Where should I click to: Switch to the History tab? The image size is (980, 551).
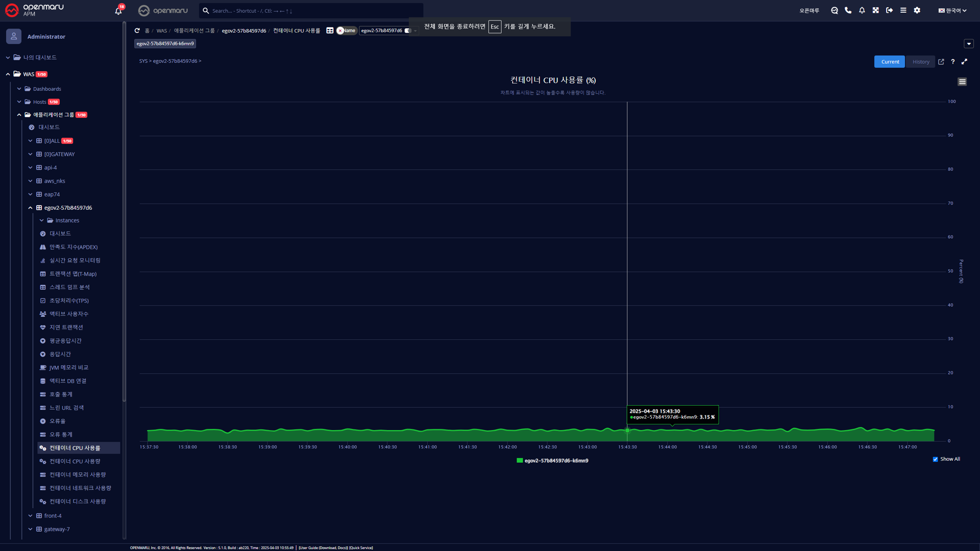921,62
